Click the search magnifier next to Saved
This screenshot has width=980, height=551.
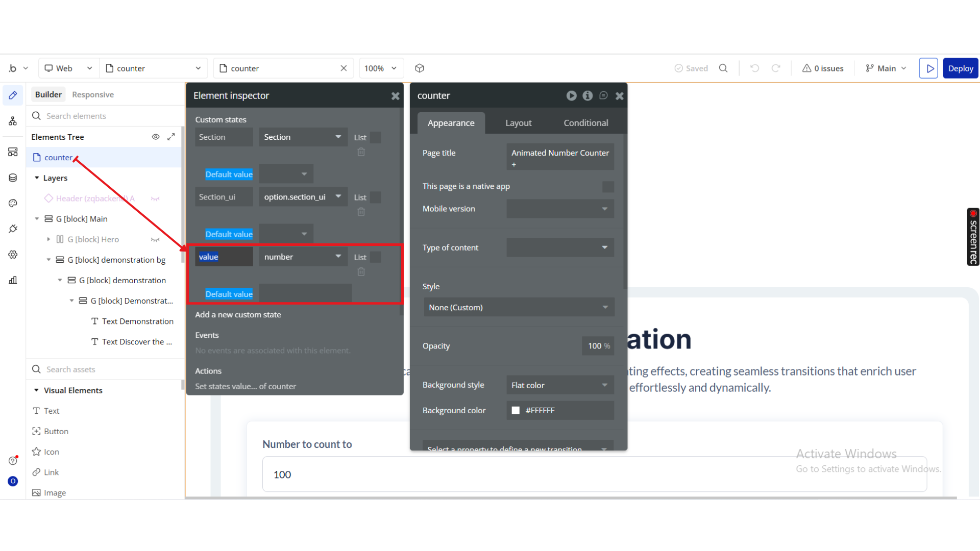click(x=723, y=68)
